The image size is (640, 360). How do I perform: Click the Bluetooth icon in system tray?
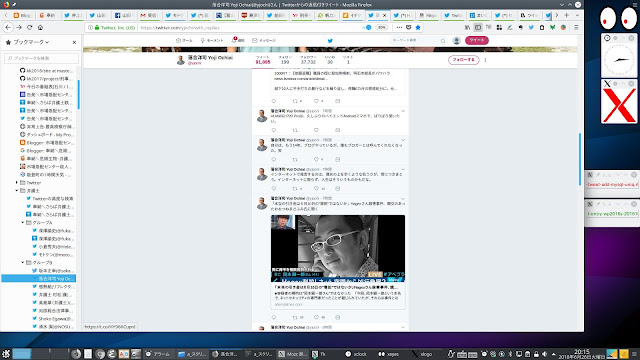click(x=511, y=354)
